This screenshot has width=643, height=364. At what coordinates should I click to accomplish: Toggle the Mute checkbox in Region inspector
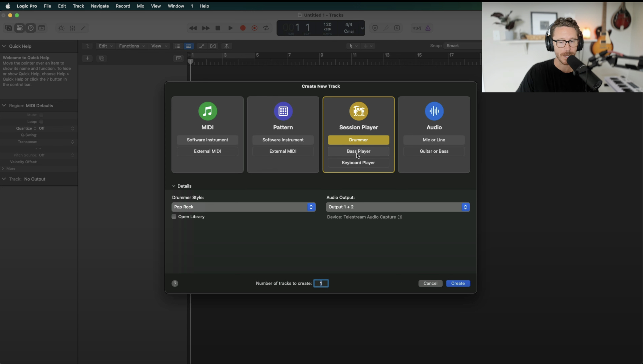click(41, 115)
